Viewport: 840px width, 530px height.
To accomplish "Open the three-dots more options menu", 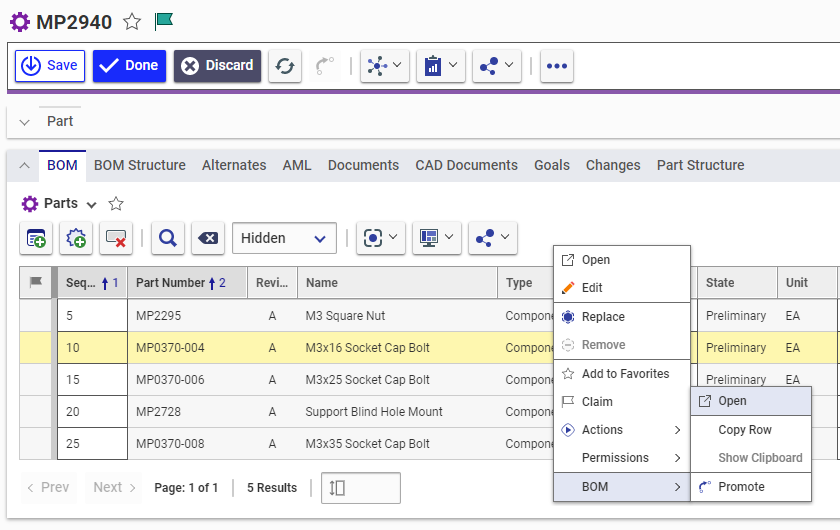I will (x=557, y=66).
